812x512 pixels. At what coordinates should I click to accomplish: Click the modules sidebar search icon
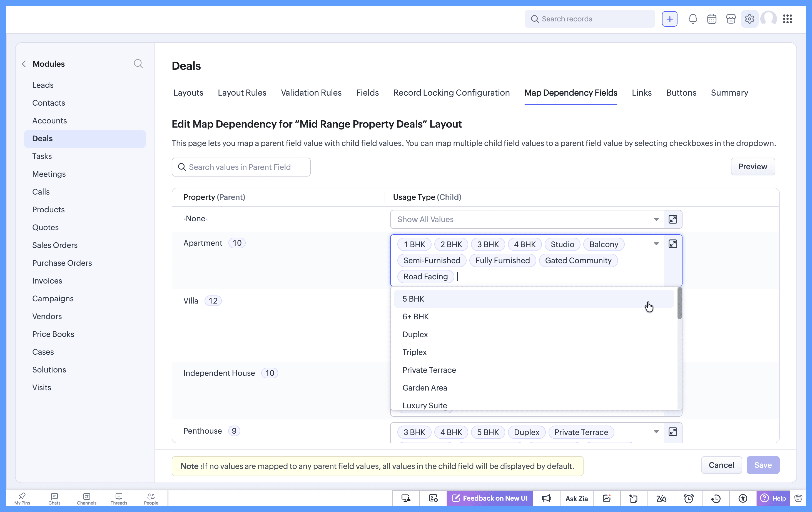138,64
